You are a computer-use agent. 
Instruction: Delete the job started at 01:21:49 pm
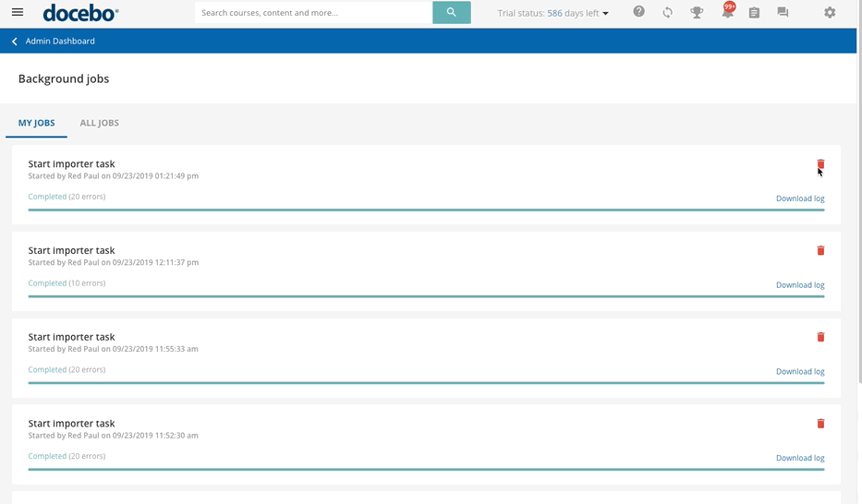[x=820, y=164]
